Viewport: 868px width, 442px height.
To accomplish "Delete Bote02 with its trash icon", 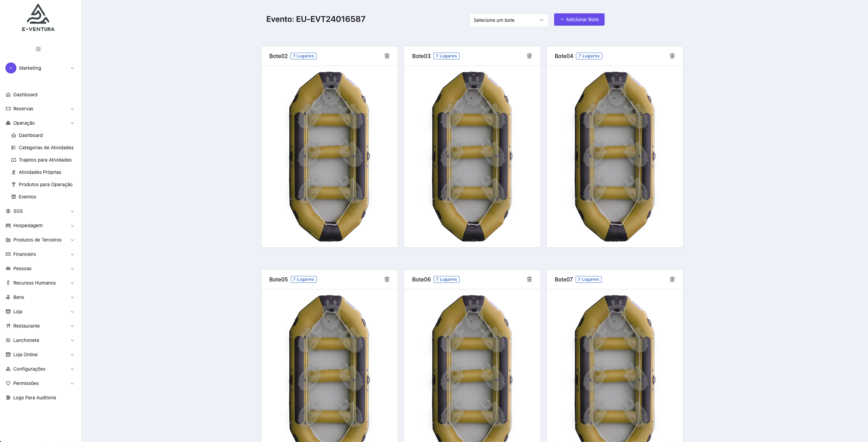I will (387, 56).
